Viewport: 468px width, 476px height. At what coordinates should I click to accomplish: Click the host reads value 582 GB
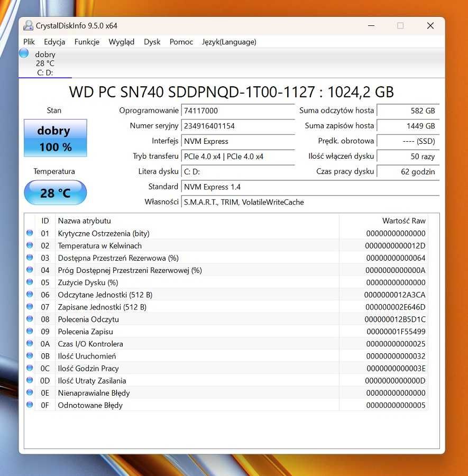point(408,111)
